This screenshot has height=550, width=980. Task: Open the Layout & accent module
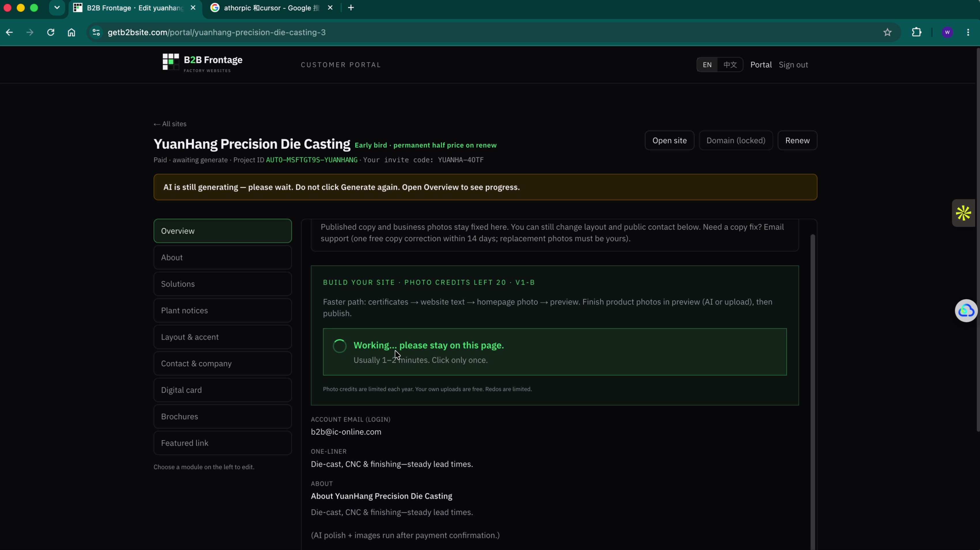tap(223, 337)
